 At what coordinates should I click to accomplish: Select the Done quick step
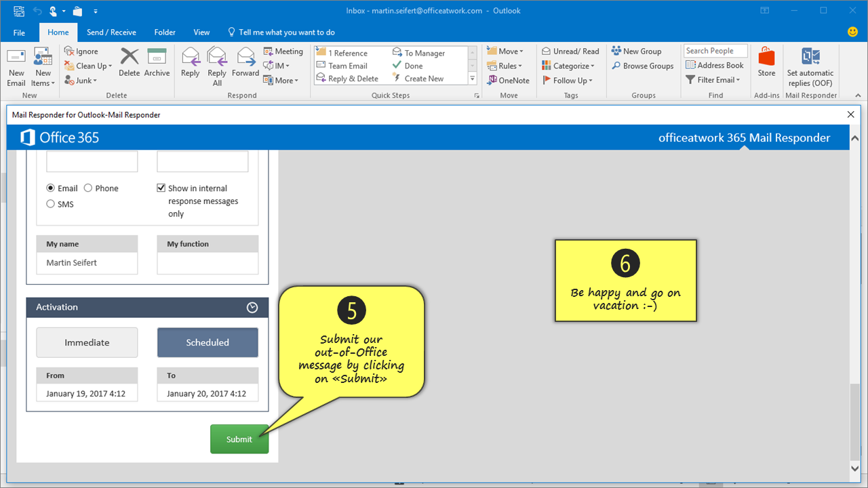408,66
